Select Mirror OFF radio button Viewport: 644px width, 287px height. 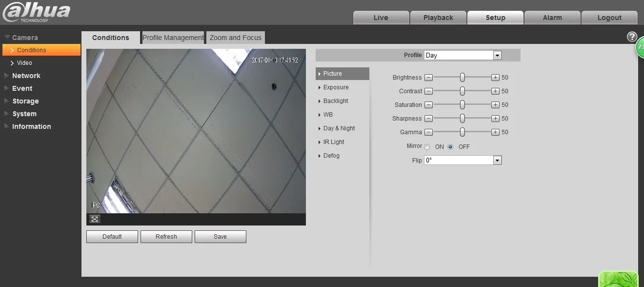coord(450,147)
